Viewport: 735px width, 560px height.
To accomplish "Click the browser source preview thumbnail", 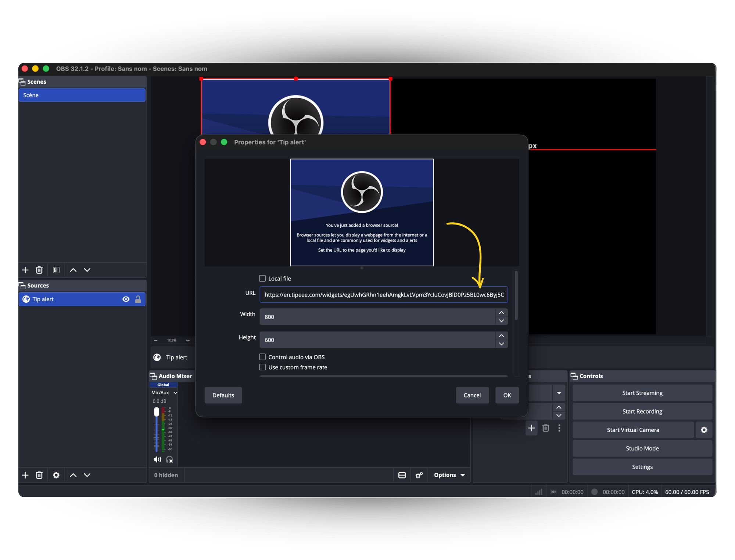I will pyautogui.click(x=362, y=212).
